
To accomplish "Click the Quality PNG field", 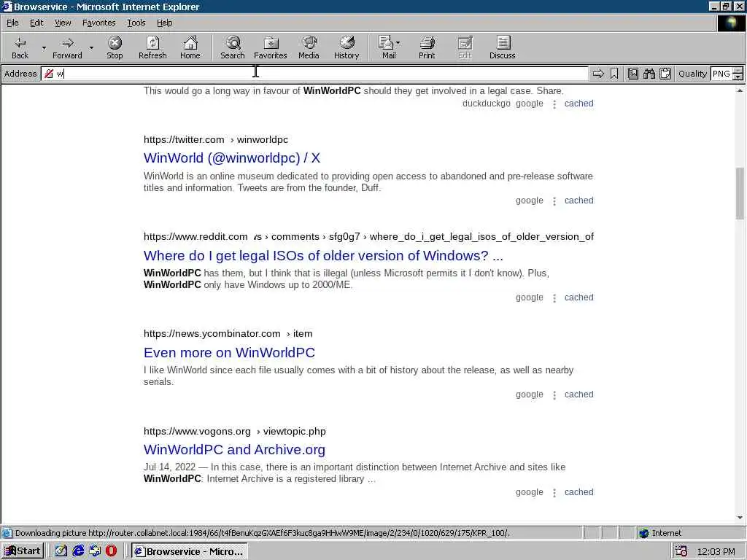I will pos(721,74).
